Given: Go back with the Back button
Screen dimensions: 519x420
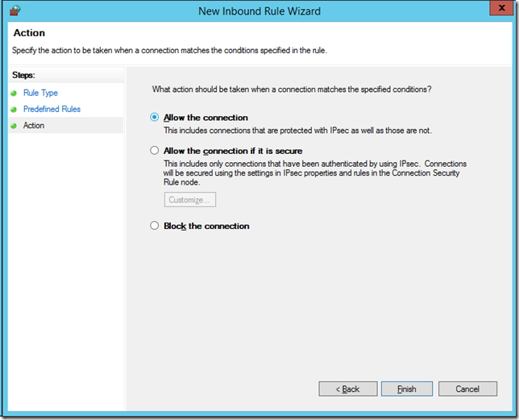Looking at the screenshot, I should (x=348, y=389).
